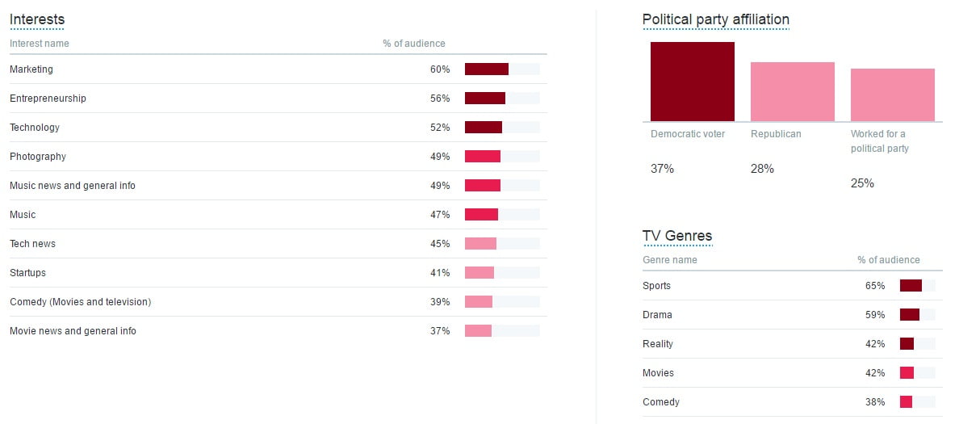Click the Political party affiliation heading
980x424 pixels.
coord(715,19)
